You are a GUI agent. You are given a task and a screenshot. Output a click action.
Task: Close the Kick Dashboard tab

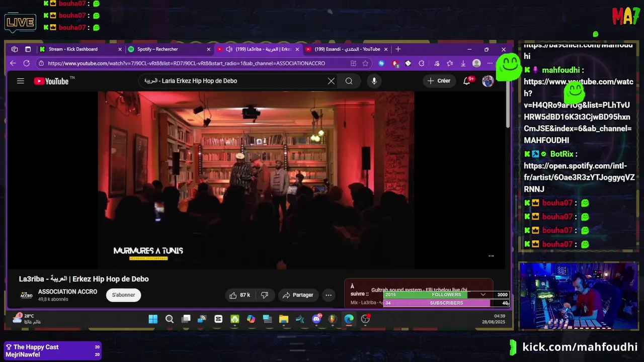tap(120, 49)
